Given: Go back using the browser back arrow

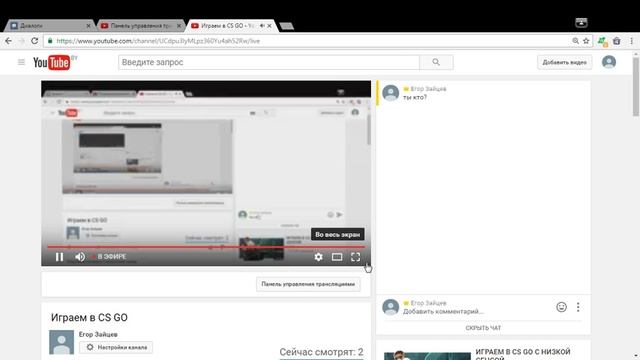Looking at the screenshot, I should (x=9, y=41).
